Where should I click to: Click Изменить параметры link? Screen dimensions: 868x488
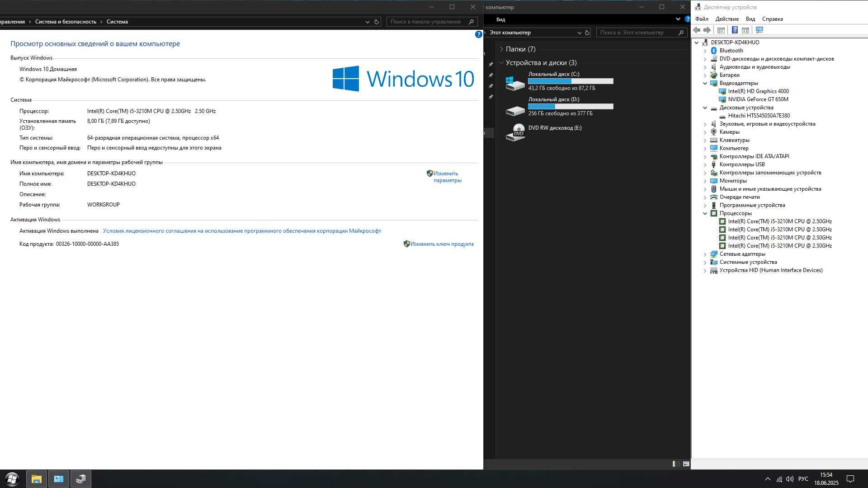coord(447,177)
